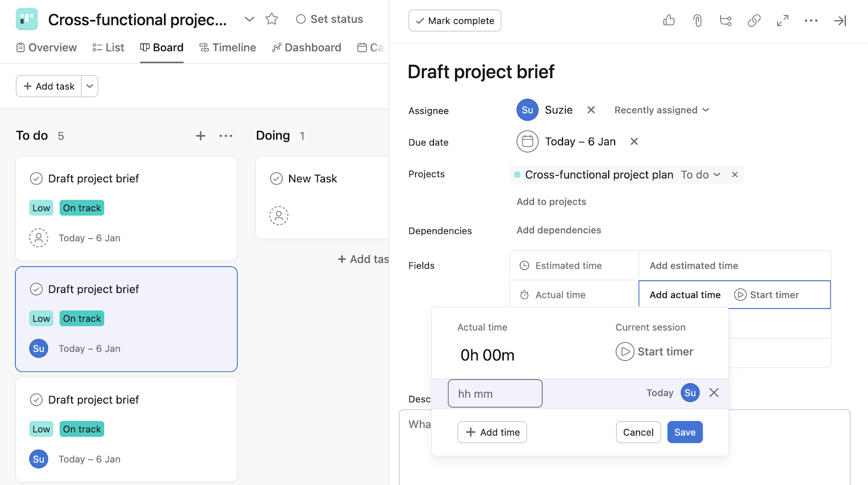
Task: Click Set status button
Action: click(x=330, y=19)
